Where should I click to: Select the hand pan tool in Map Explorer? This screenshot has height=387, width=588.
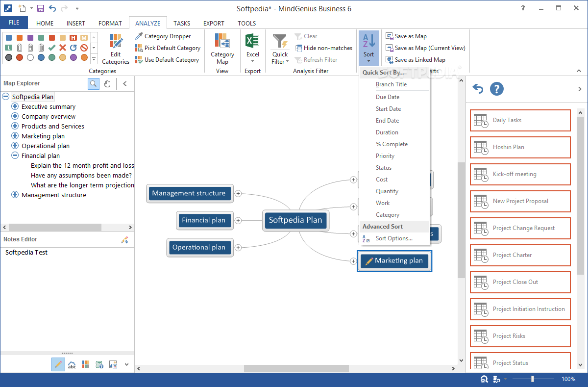(x=107, y=83)
